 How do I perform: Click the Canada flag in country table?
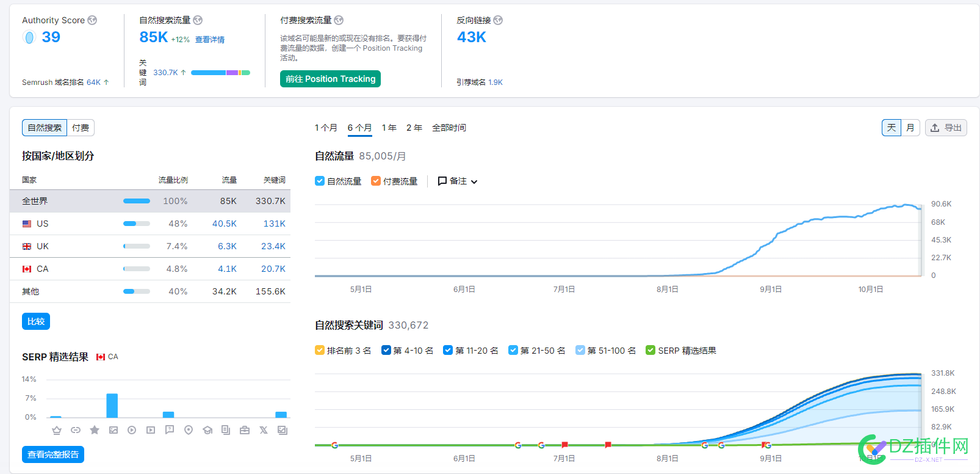pyautogui.click(x=27, y=269)
